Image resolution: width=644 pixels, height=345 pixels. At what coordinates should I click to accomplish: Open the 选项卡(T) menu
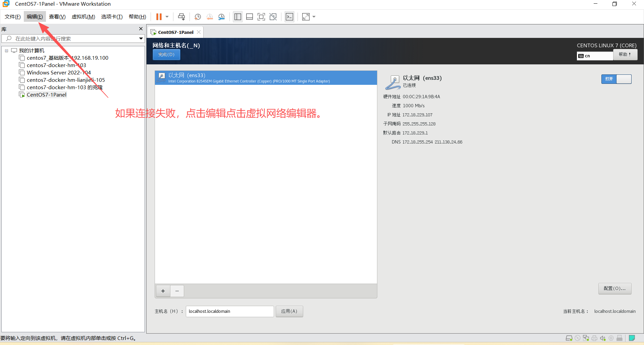(112, 17)
